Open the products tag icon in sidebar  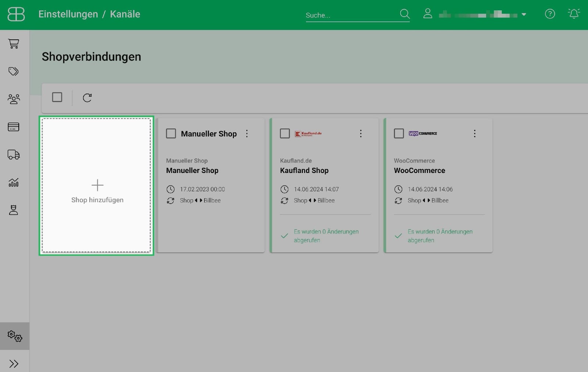point(14,71)
